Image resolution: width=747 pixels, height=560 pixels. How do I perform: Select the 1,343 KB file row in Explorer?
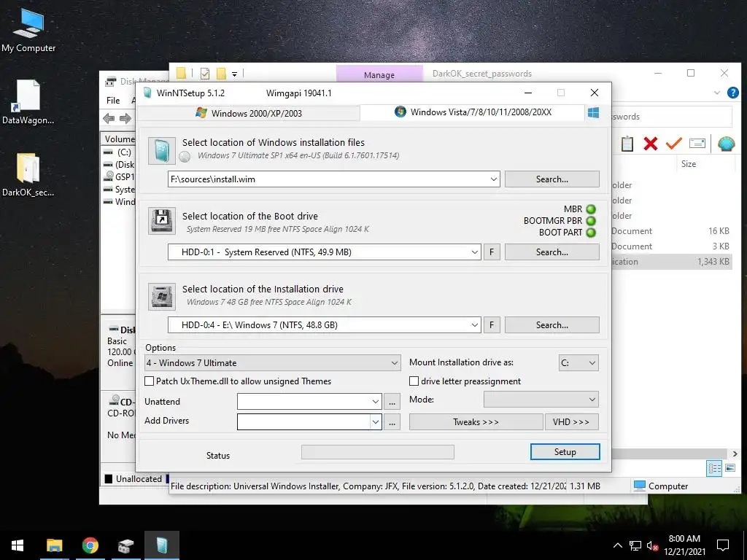[672, 262]
